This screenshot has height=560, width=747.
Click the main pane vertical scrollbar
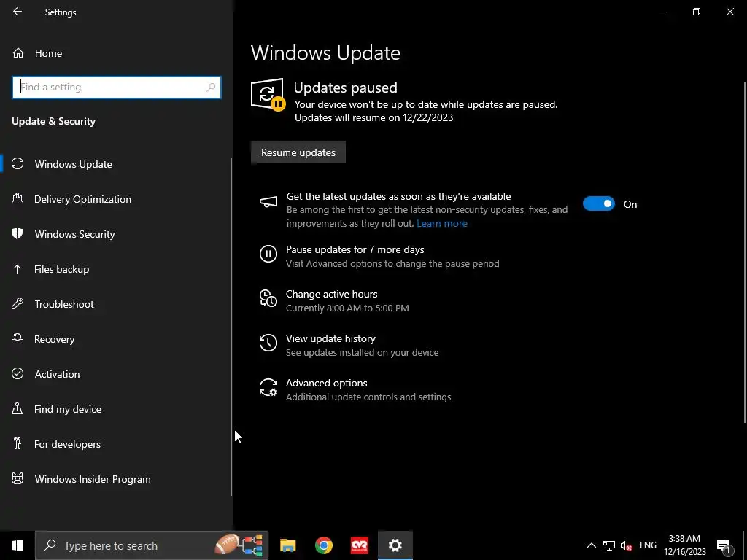click(x=745, y=252)
